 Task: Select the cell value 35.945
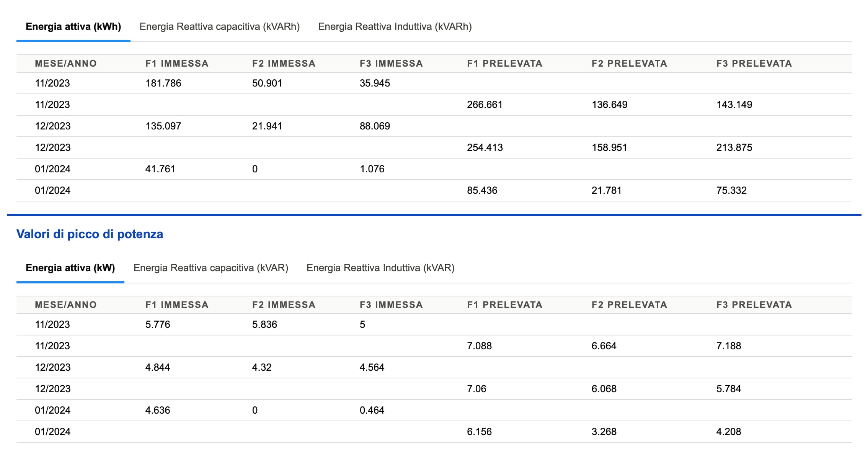point(375,83)
